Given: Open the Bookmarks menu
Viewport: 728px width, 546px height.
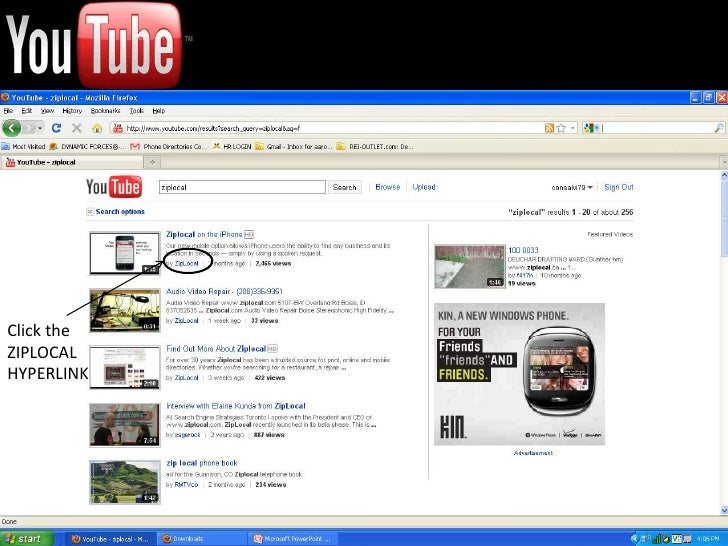Looking at the screenshot, I should click(105, 111).
